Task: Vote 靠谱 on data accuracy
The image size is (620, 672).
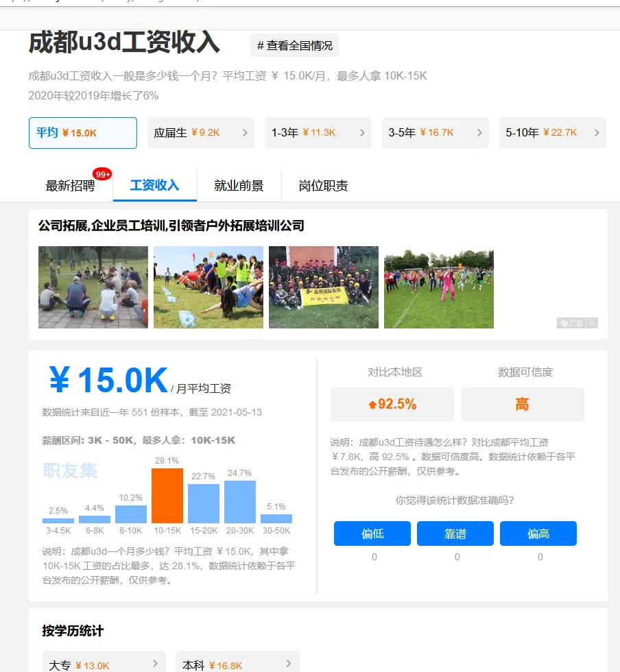Action: (455, 533)
